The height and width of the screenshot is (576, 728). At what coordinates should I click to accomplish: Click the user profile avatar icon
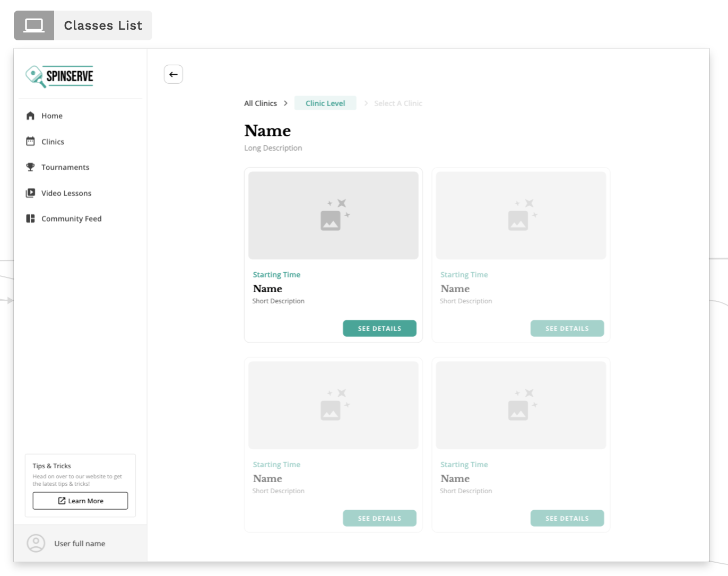click(x=36, y=543)
